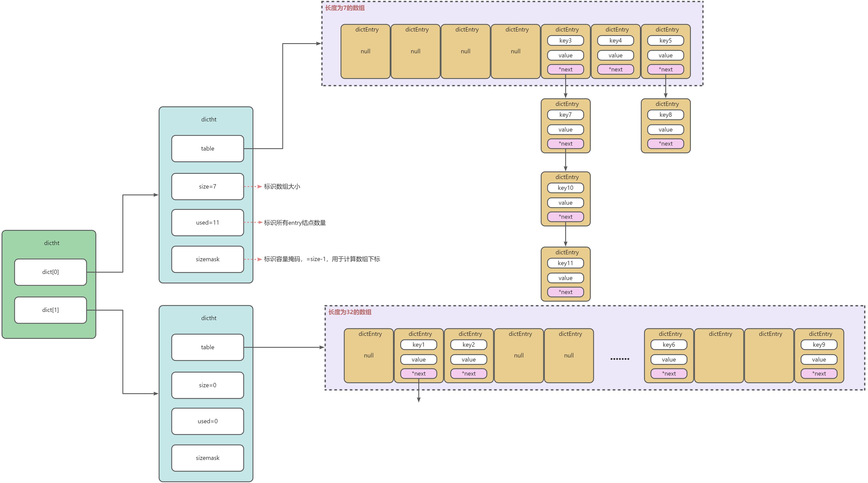This screenshot has width=868, height=483.
Task: Select the key3 node
Action: point(565,41)
